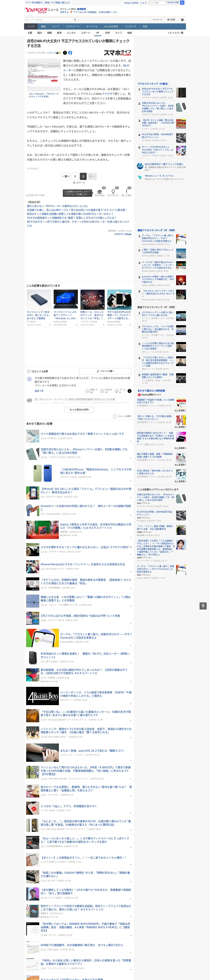
Task: Click the トピックス一覧 link
Action: [x=175, y=33]
